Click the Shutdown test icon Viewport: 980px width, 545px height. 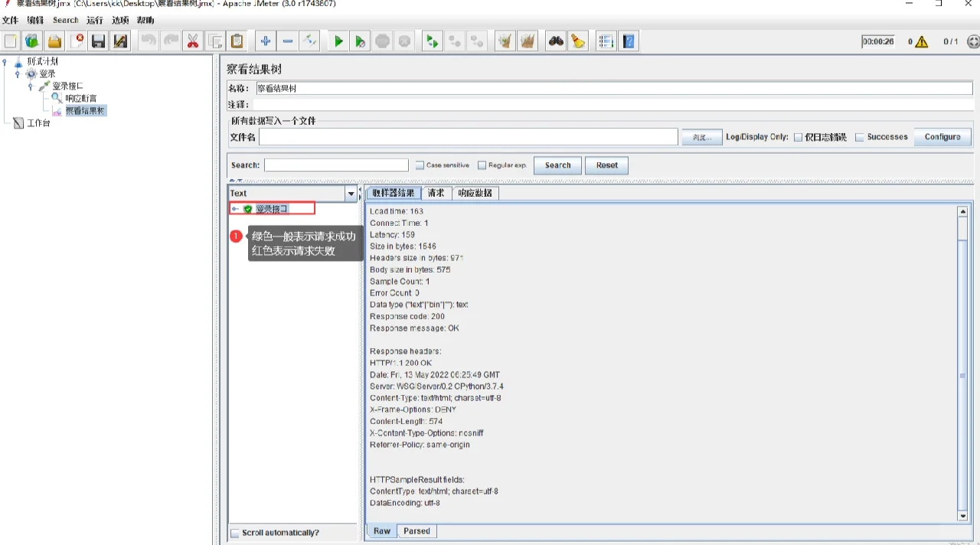click(404, 41)
